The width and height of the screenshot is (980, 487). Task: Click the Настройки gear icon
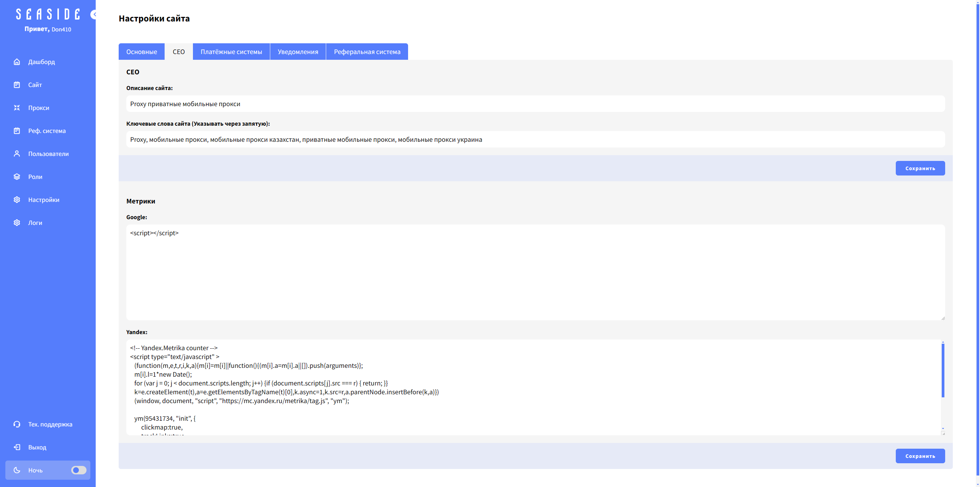pyautogui.click(x=17, y=200)
